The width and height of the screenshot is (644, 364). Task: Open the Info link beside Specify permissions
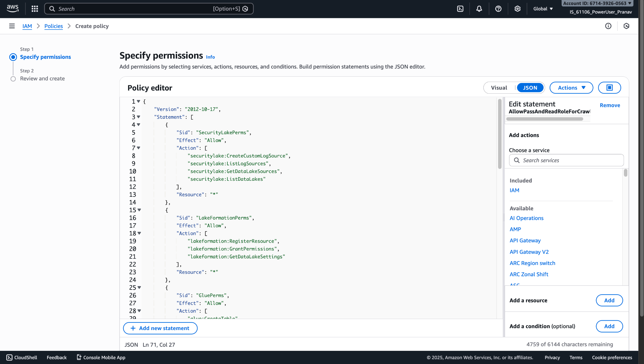coord(210,57)
